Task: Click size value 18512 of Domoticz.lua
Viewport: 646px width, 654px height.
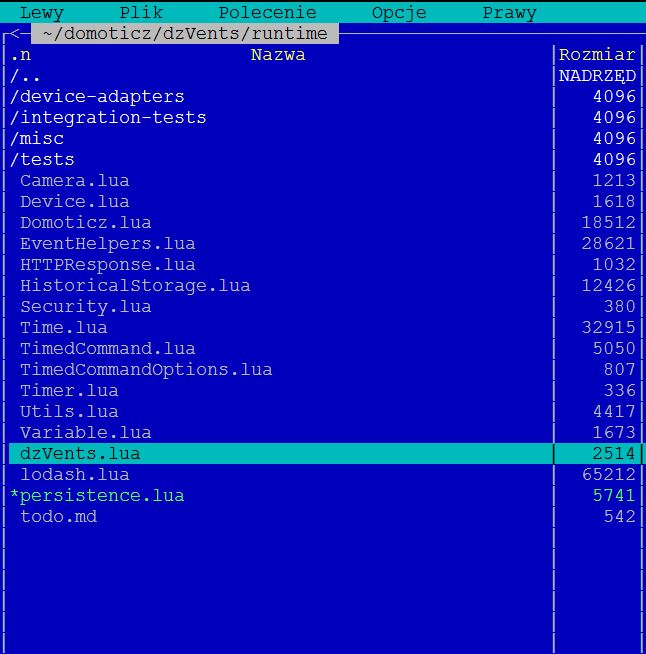Action: 608,223
